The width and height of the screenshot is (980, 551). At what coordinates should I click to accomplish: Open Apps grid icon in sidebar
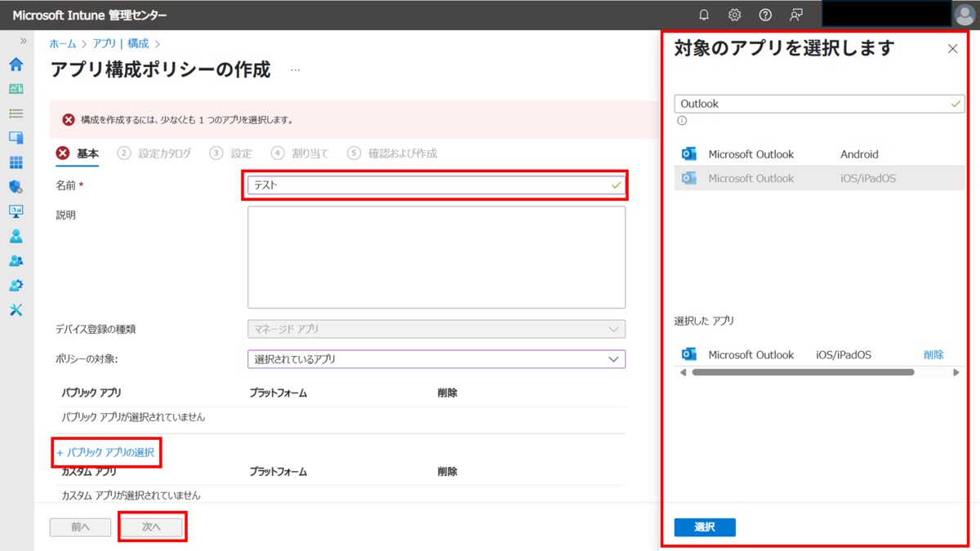click(16, 162)
